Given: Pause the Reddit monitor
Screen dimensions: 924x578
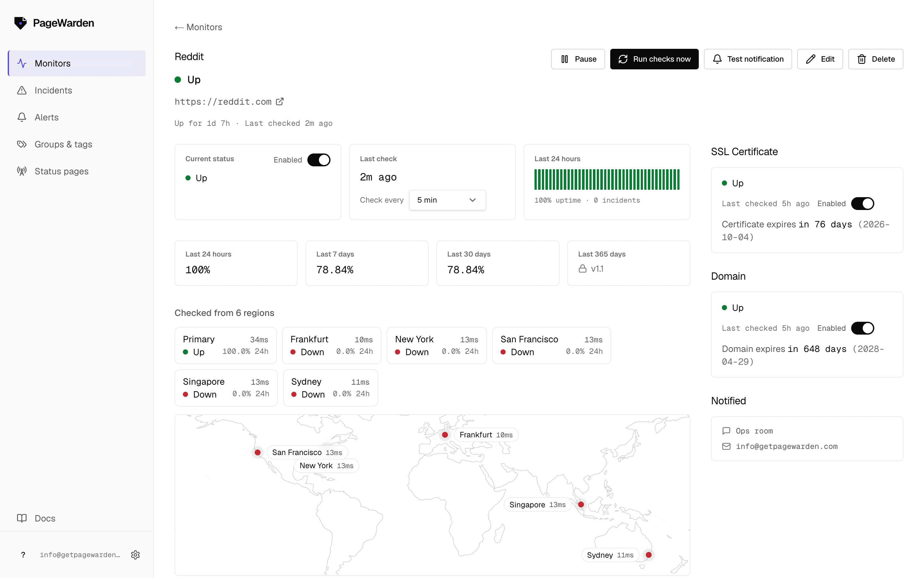Looking at the screenshot, I should click(x=578, y=59).
